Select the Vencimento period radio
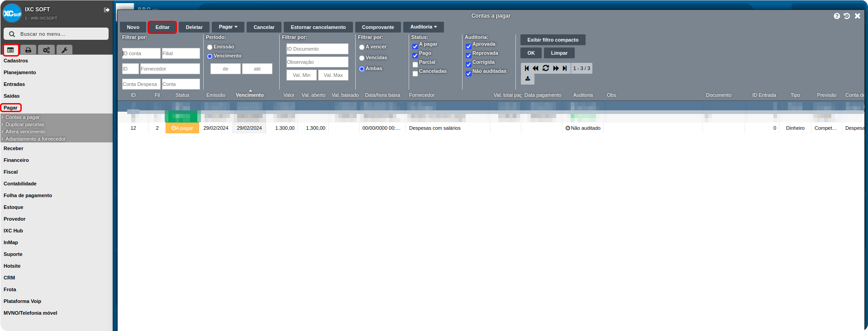Image resolution: width=868 pixels, height=331 pixels. click(210, 56)
